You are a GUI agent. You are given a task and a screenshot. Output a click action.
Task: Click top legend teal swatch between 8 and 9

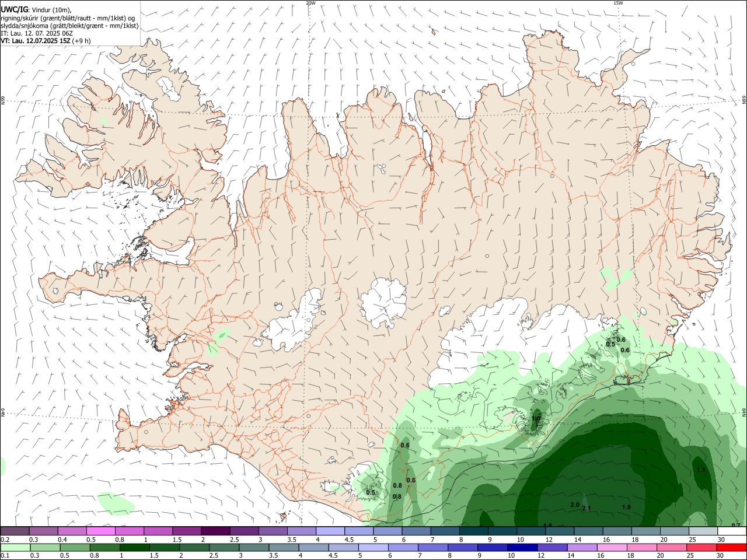pos(473,531)
